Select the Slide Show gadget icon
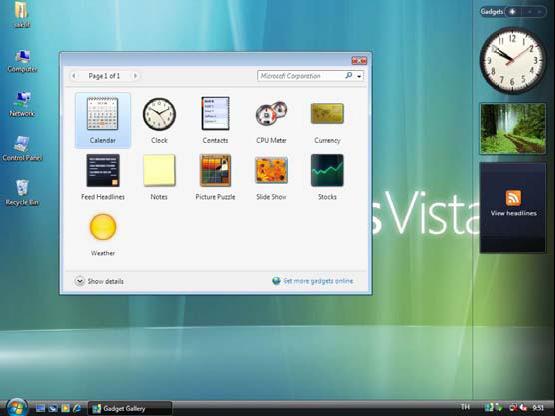The height and width of the screenshot is (416, 555). [x=271, y=170]
